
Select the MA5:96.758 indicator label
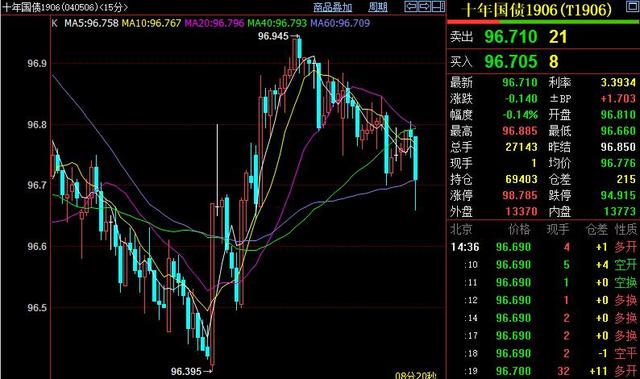pos(91,23)
